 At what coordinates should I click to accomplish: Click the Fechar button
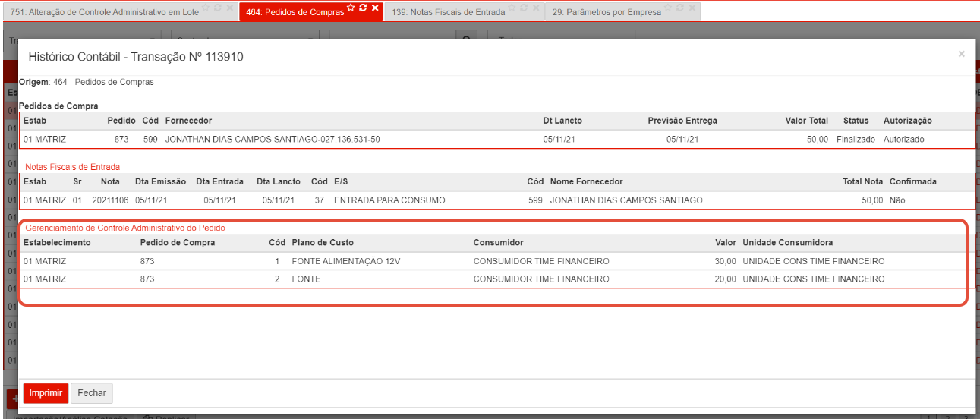point(92,393)
